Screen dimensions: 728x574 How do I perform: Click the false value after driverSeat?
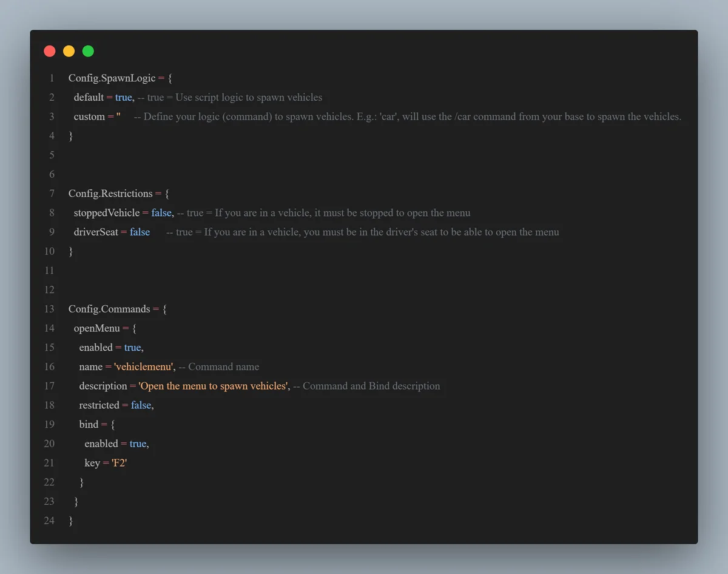point(140,232)
